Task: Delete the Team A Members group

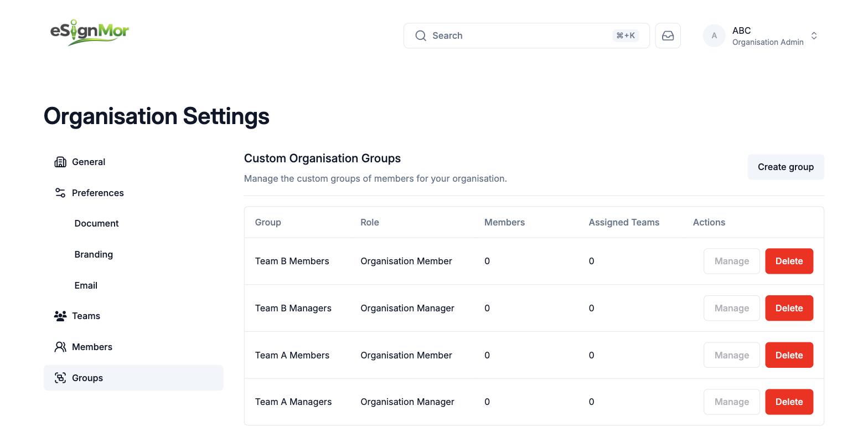Action: (789, 355)
